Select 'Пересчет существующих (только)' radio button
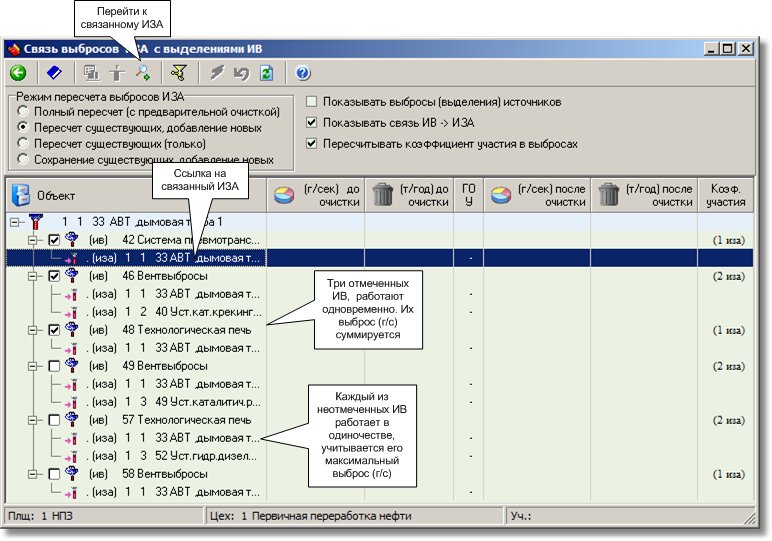Image resolution: width=772 pixels, height=541 pixels. point(23,144)
